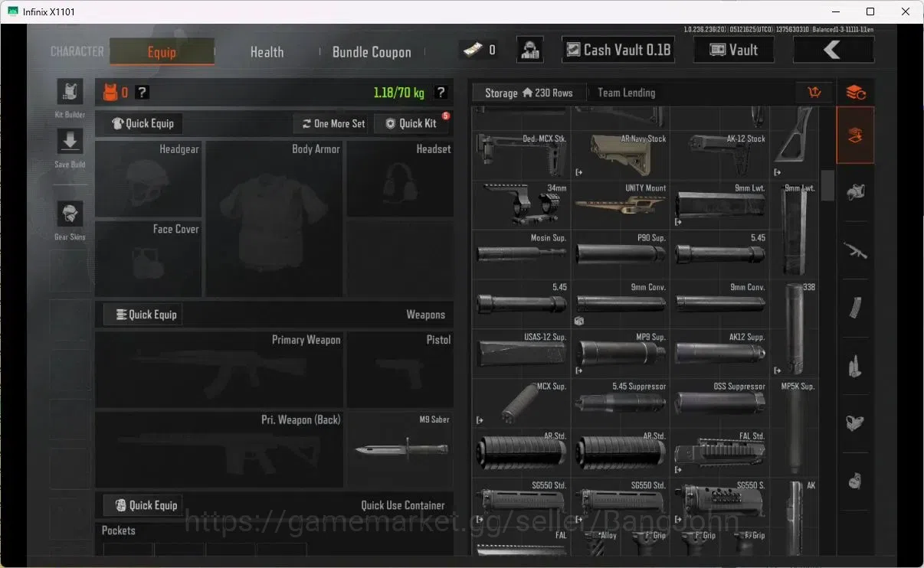Filter storage by gear vest category icon
This screenshot has width=924, height=568.
(855, 192)
